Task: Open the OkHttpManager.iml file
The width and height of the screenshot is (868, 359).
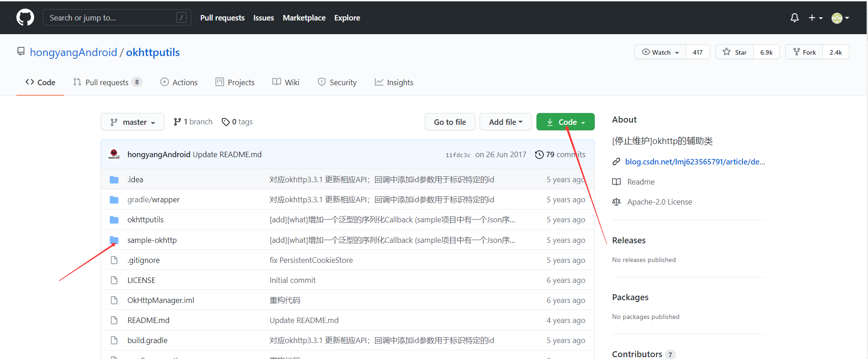Action: click(161, 300)
